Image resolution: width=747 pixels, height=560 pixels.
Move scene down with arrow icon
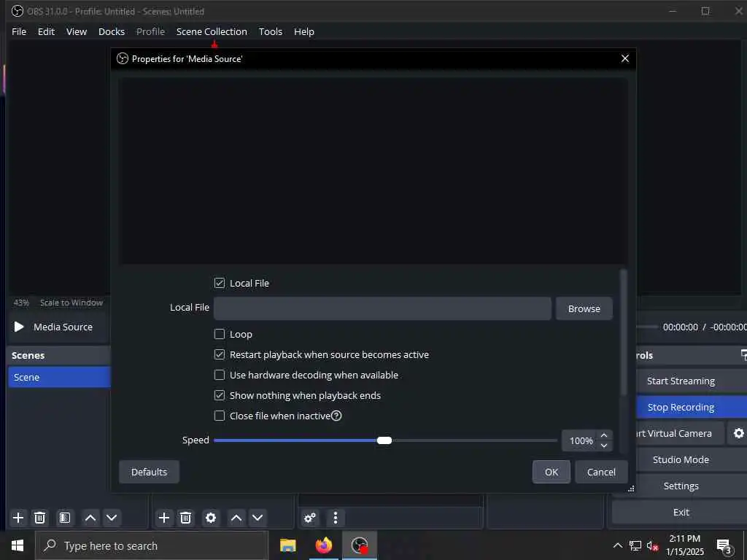pyautogui.click(x=112, y=518)
